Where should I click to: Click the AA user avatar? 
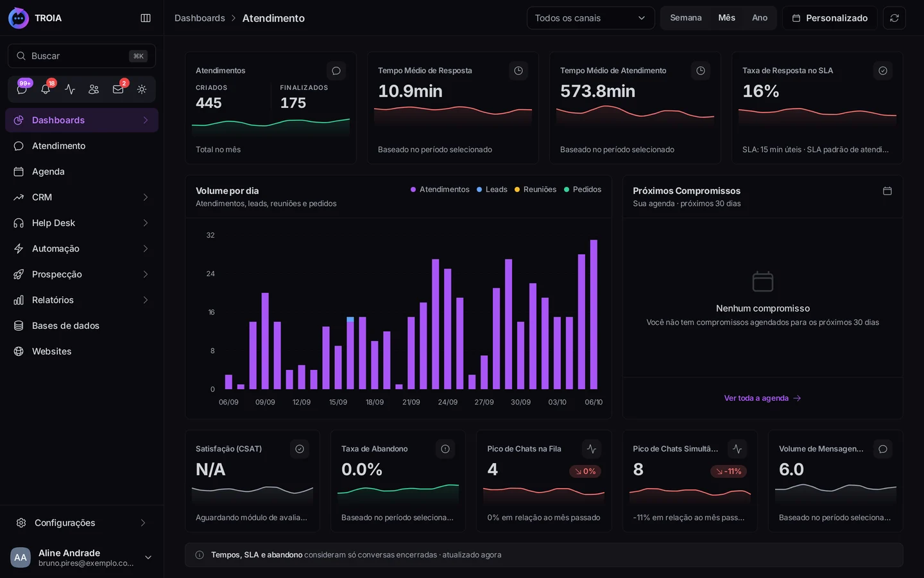pos(21,557)
